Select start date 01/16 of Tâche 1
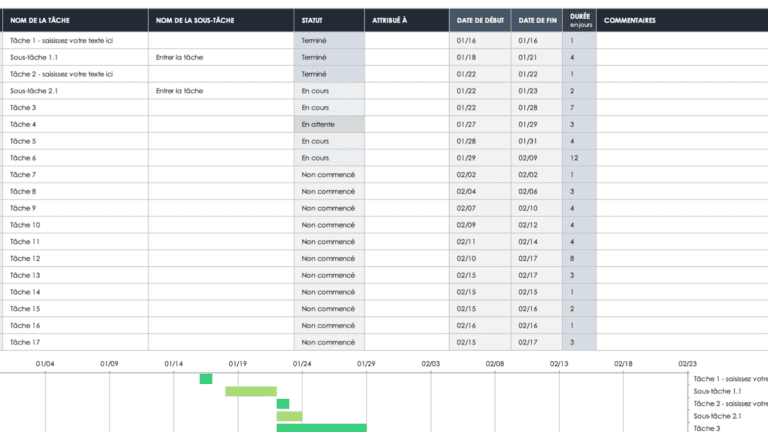The image size is (768, 432). click(480, 41)
